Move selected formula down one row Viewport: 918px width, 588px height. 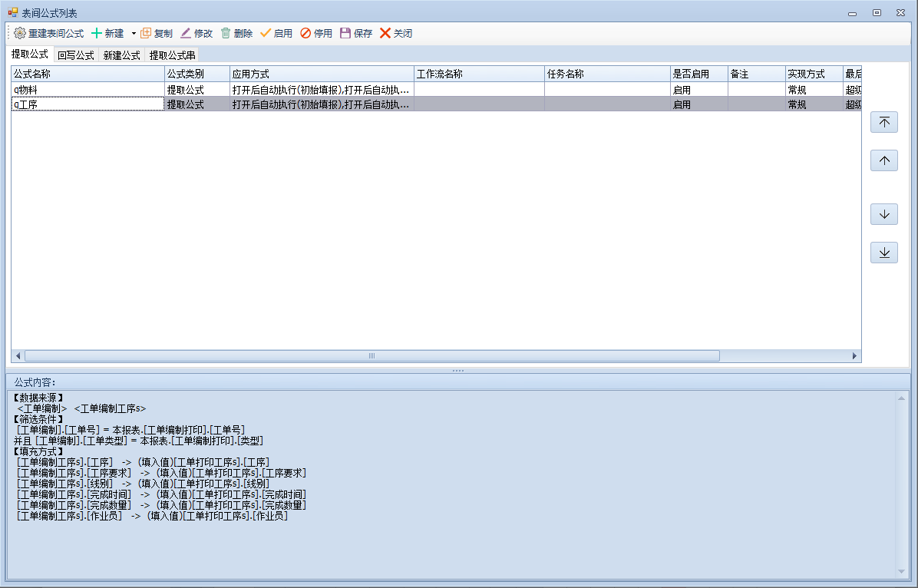coord(884,214)
